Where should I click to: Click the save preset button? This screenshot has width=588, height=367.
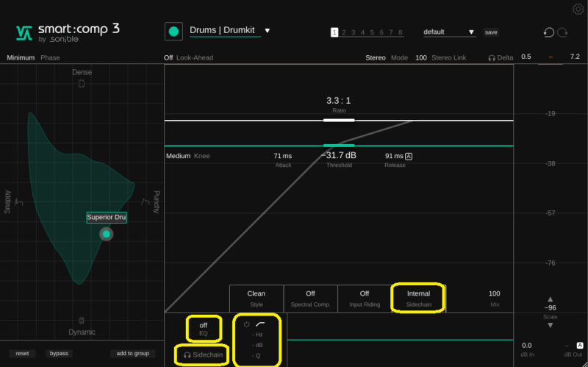490,32
